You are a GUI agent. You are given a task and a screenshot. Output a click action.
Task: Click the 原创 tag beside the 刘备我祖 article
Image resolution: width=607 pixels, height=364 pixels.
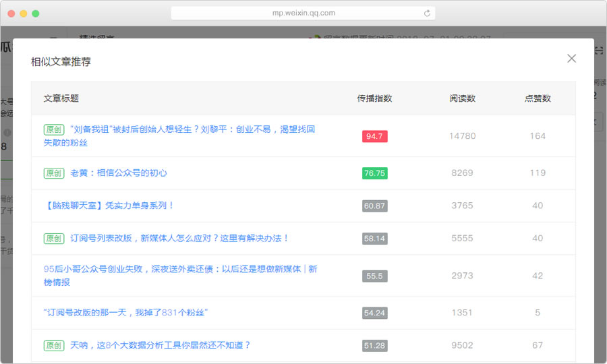point(54,129)
